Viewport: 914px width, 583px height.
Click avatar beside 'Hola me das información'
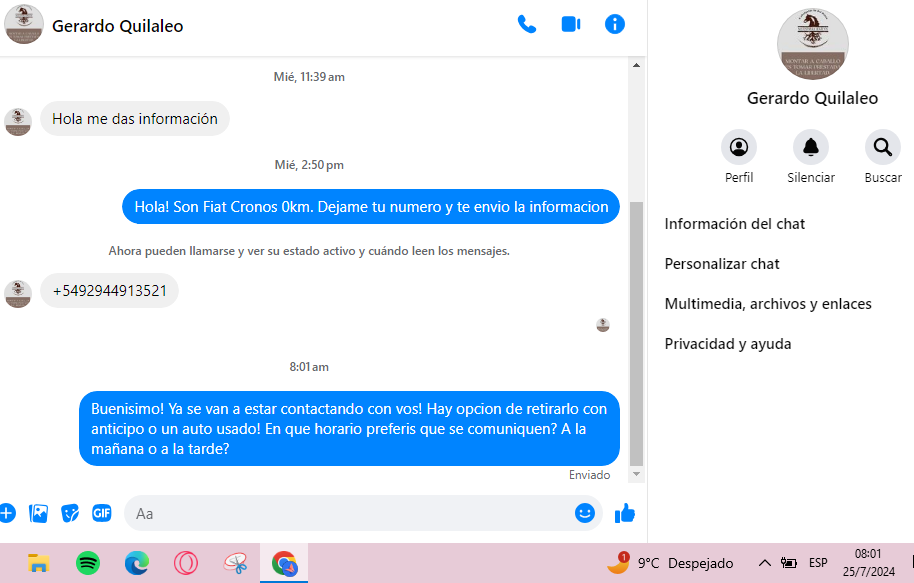[18, 122]
